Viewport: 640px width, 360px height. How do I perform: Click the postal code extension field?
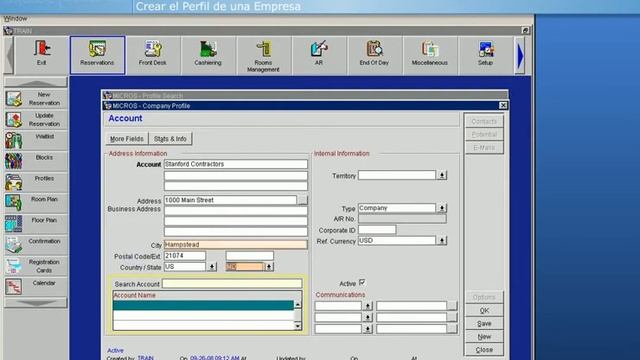pyautogui.click(x=250, y=256)
